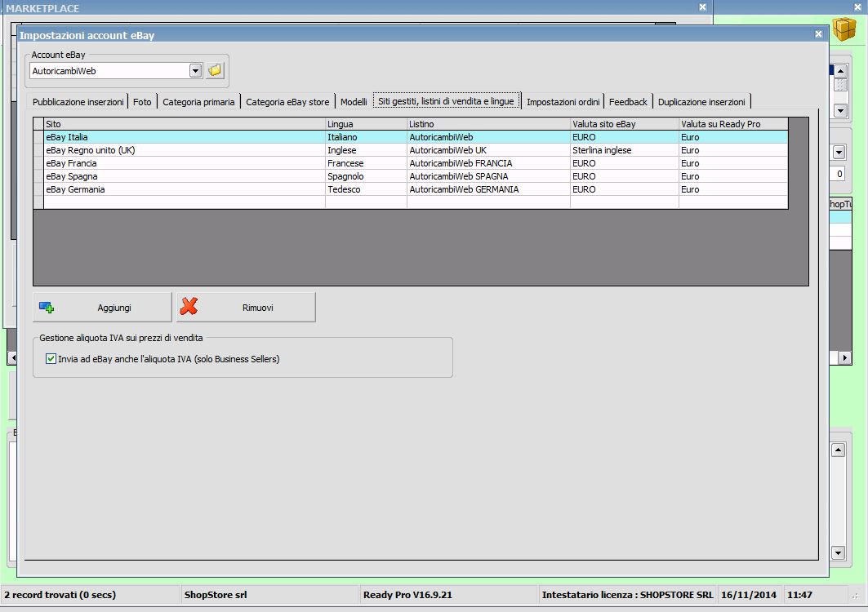Select the eBay Regno unito (UK) row

184,150
